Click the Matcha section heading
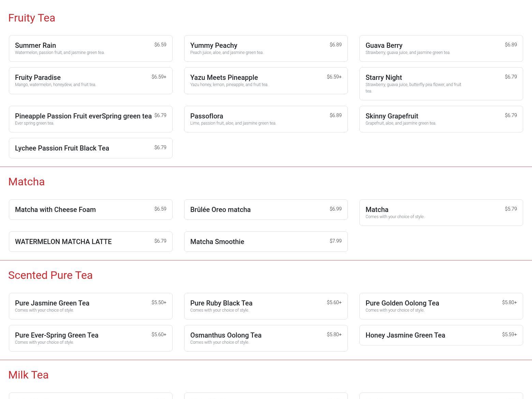Image resolution: width=532 pixels, height=399 pixels. (x=26, y=182)
